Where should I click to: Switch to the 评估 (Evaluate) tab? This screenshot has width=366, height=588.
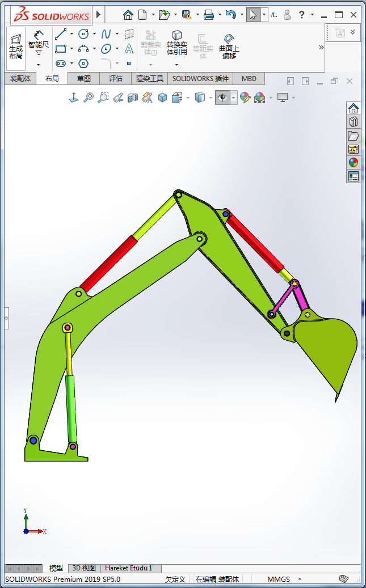(x=115, y=79)
